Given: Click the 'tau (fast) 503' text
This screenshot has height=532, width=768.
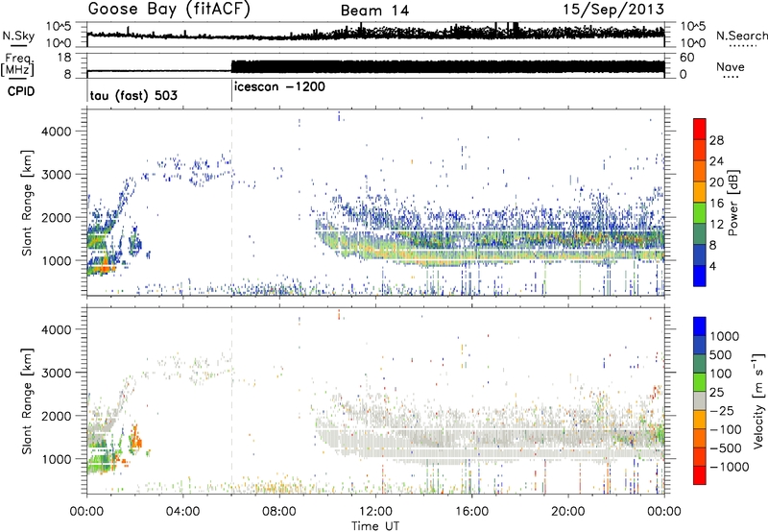Looking at the screenshot, I should [x=133, y=95].
